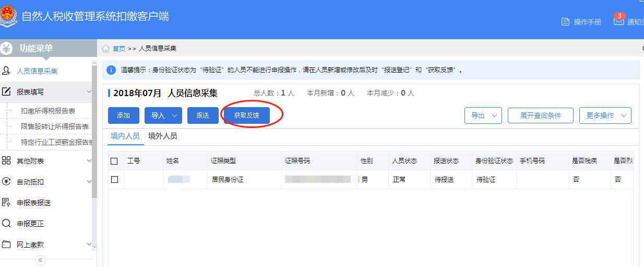Open 特定行业工资薪金报告表 in the sidebar

tap(56, 142)
